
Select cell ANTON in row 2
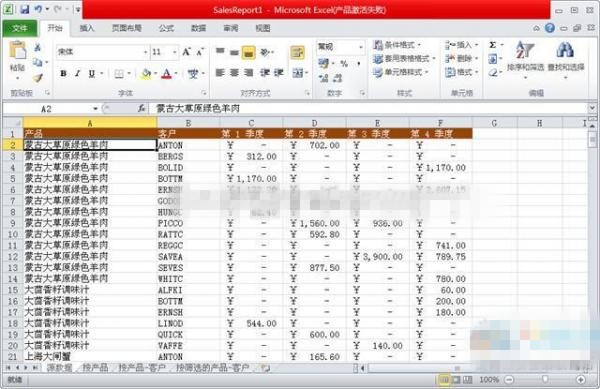coord(188,145)
